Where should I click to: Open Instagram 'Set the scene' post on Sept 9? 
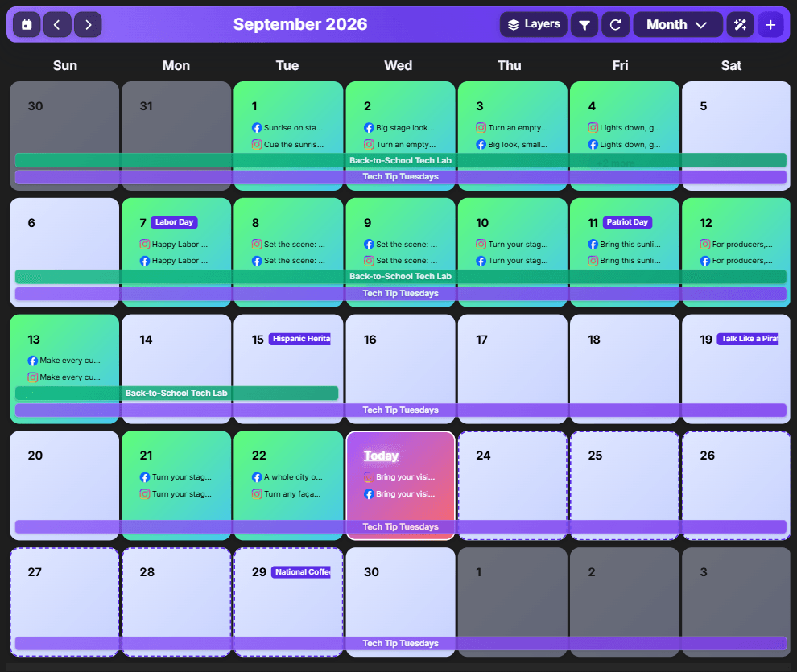(400, 261)
